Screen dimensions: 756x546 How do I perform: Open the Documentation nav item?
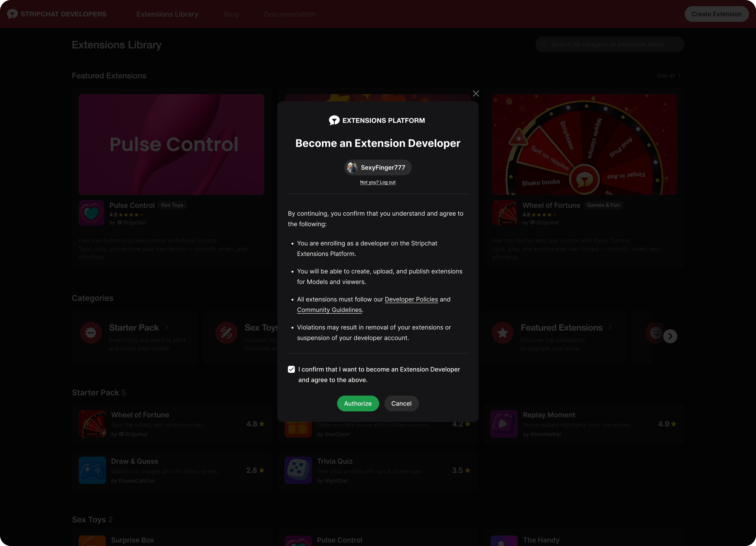tap(290, 14)
